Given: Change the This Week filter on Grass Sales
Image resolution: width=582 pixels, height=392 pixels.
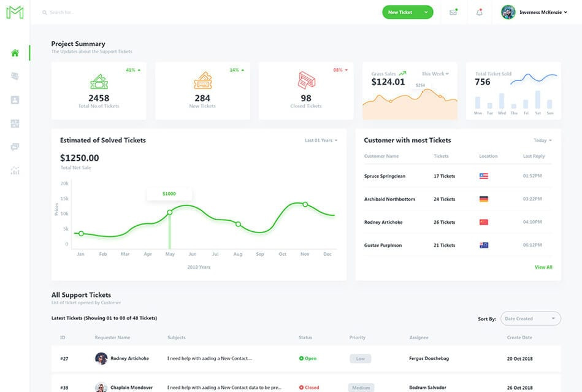Looking at the screenshot, I should tap(435, 74).
